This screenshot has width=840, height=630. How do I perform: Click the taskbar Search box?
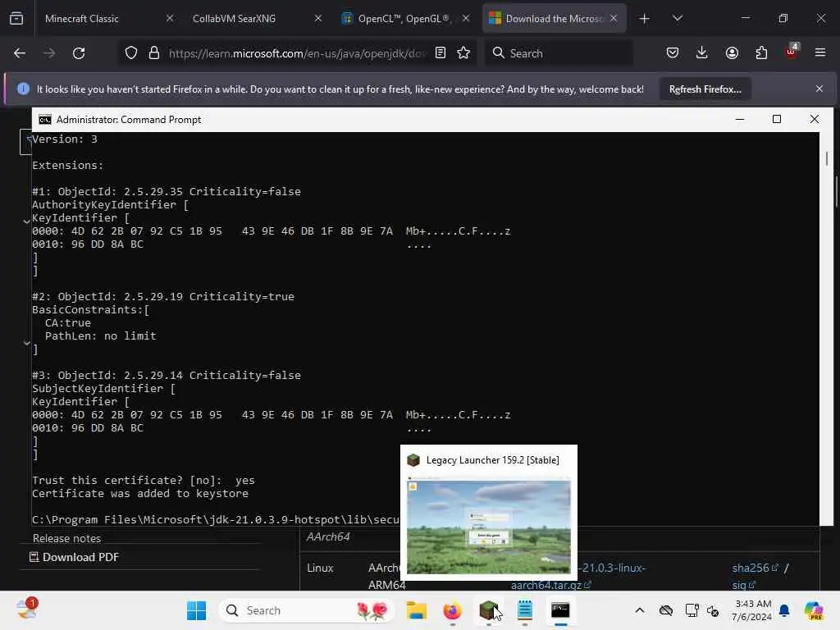pos(307,610)
